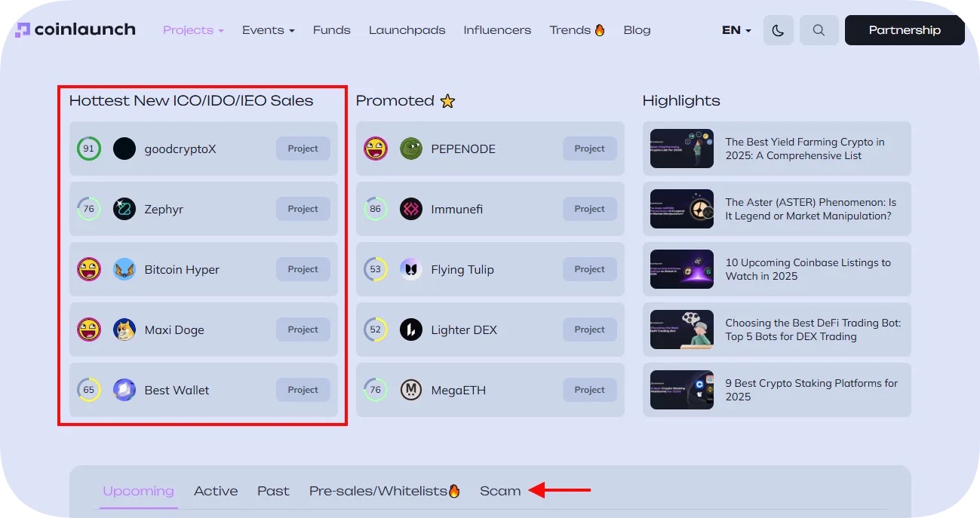Screen dimensions: 980x518
Task: Expand the Projects dropdown menu
Action: [x=193, y=30]
